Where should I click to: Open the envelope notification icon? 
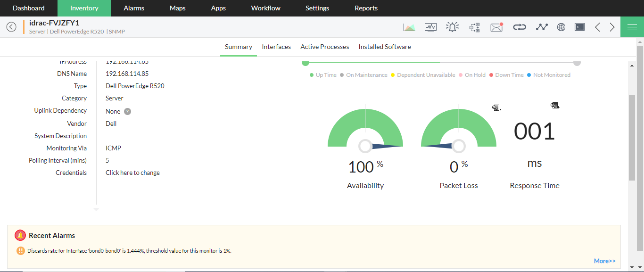[496, 27]
